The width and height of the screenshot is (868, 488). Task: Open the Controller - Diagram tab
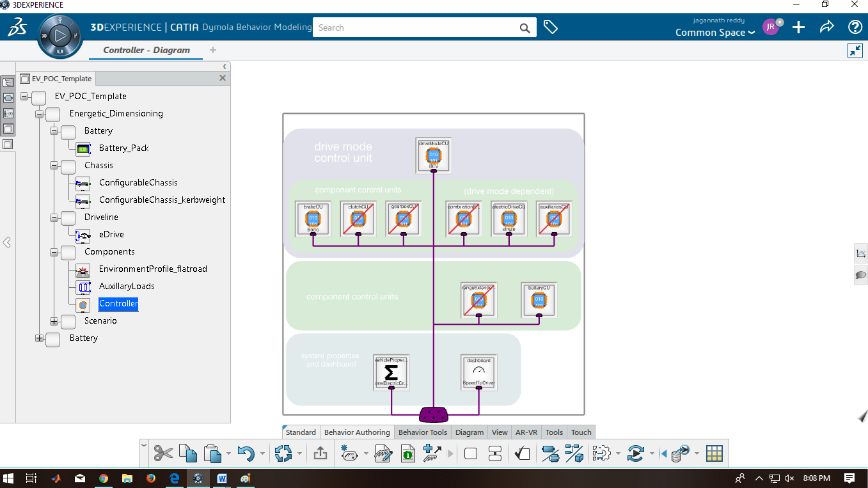pos(146,50)
